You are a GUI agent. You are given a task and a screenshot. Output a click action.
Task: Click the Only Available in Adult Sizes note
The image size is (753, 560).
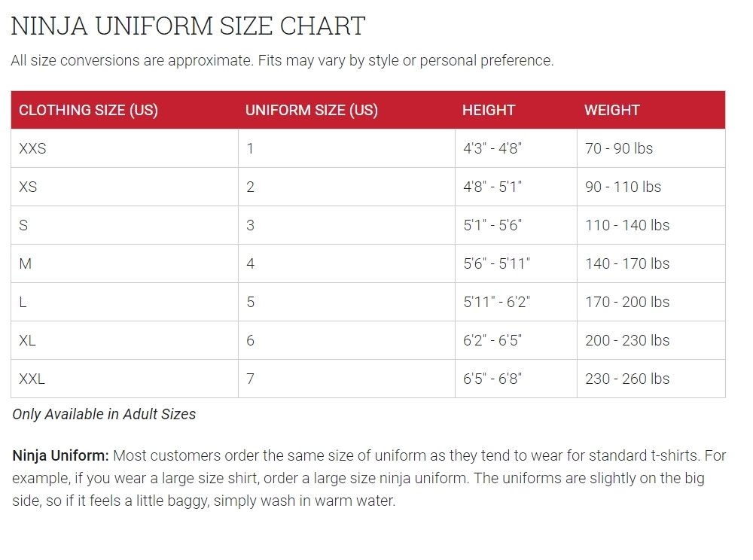(x=104, y=414)
